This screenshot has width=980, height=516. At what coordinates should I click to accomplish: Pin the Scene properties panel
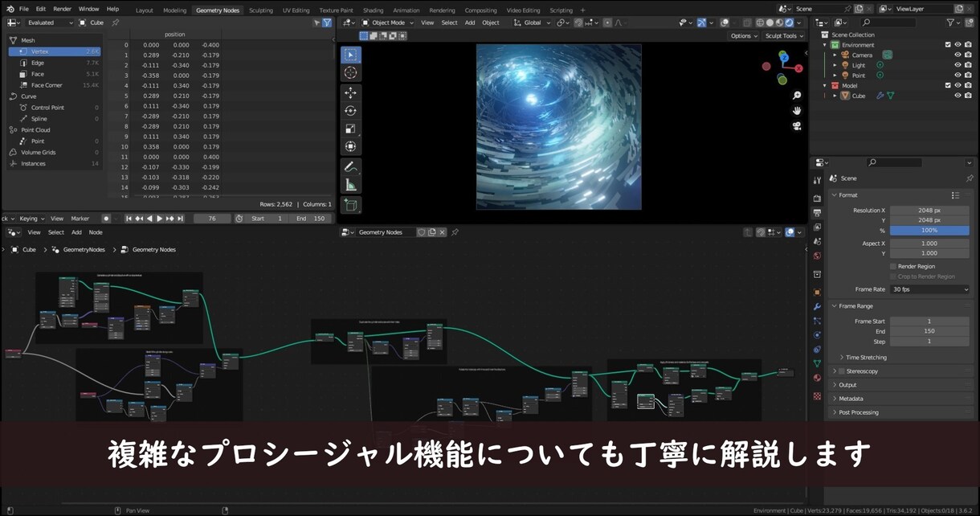click(970, 178)
